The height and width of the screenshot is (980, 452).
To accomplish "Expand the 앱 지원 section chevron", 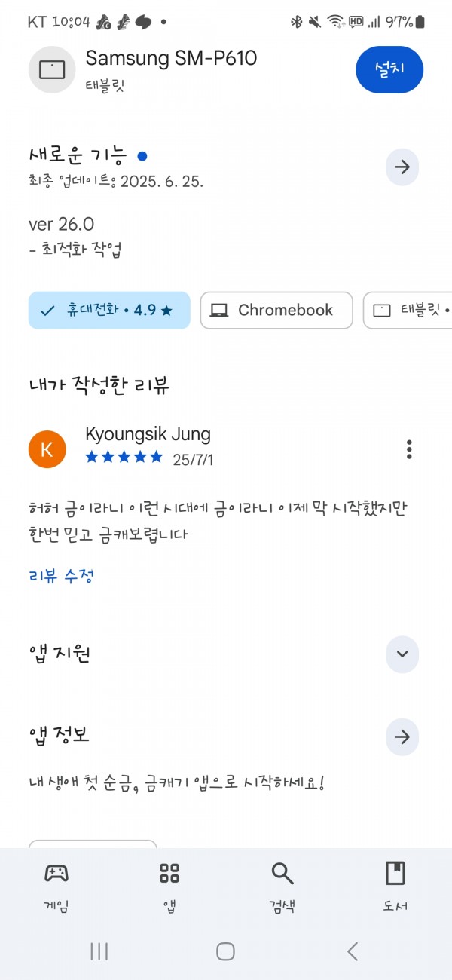I will (x=402, y=654).
